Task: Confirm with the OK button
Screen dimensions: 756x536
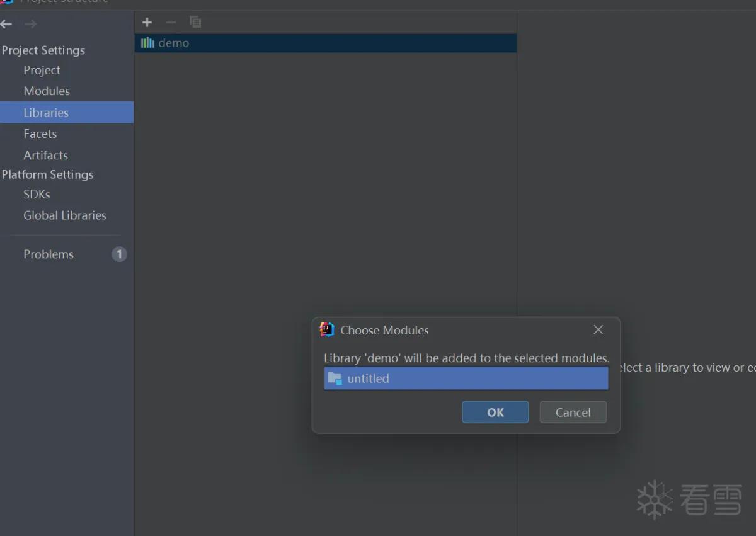Action: (x=495, y=413)
